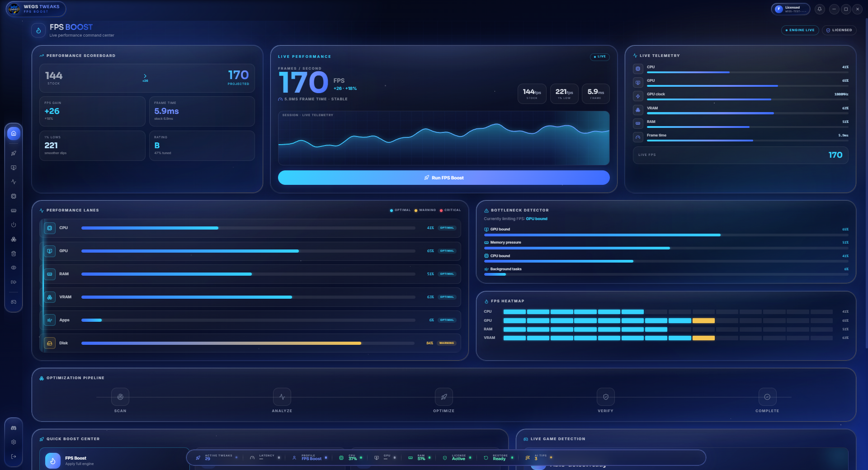Open the rocket boost page in sidebar

[14, 153]
